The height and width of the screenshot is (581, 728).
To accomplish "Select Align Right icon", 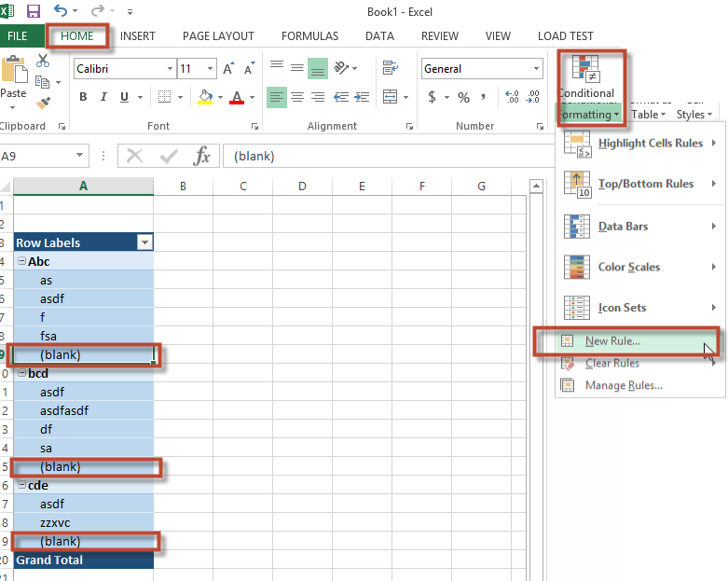I will point(318,97).
